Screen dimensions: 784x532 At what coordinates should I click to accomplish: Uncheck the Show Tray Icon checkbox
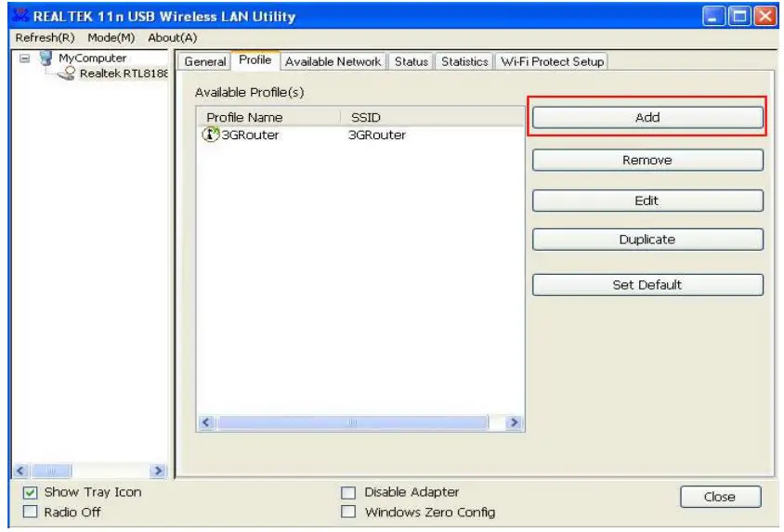pyautogui.click(x=30, y=492)
